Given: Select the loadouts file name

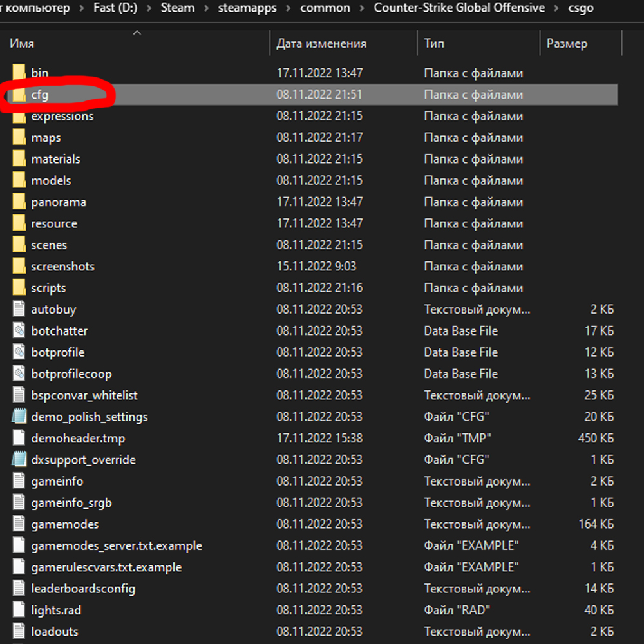Looking at the screenshot, I should [x=55, y=631].
